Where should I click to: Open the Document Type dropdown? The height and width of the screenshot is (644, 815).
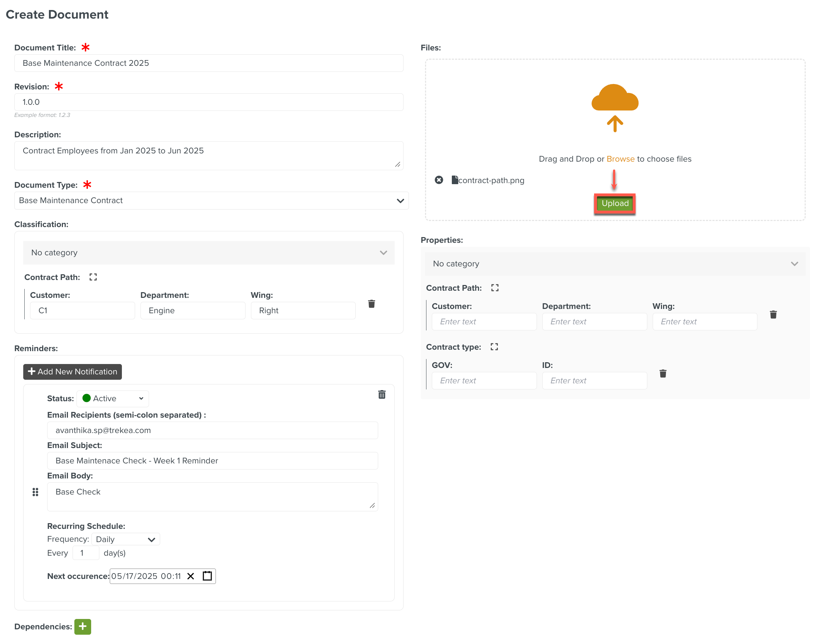pyautogui.click(x=211, y=201)
